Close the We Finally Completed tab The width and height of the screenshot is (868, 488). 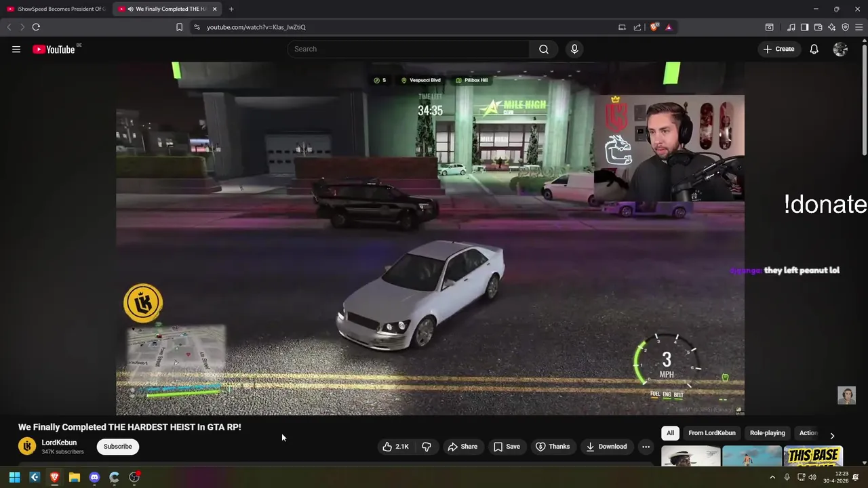[215, 9]
